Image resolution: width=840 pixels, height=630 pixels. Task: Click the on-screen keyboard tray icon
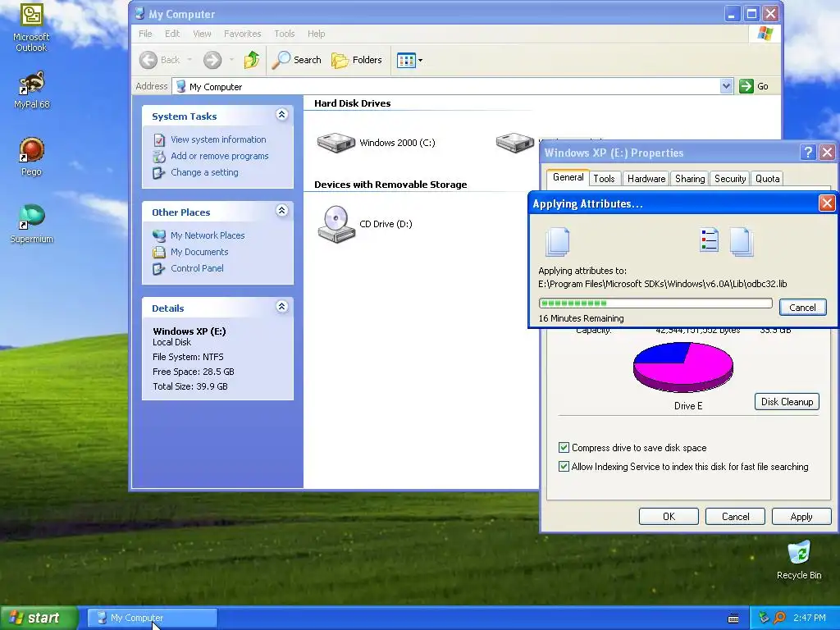pos(733,619)
